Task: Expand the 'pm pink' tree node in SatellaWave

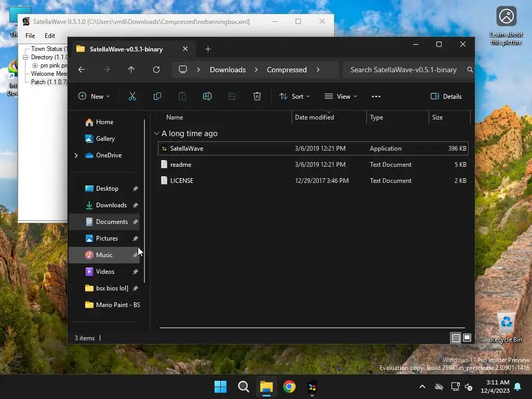Action: click(35, 65)
